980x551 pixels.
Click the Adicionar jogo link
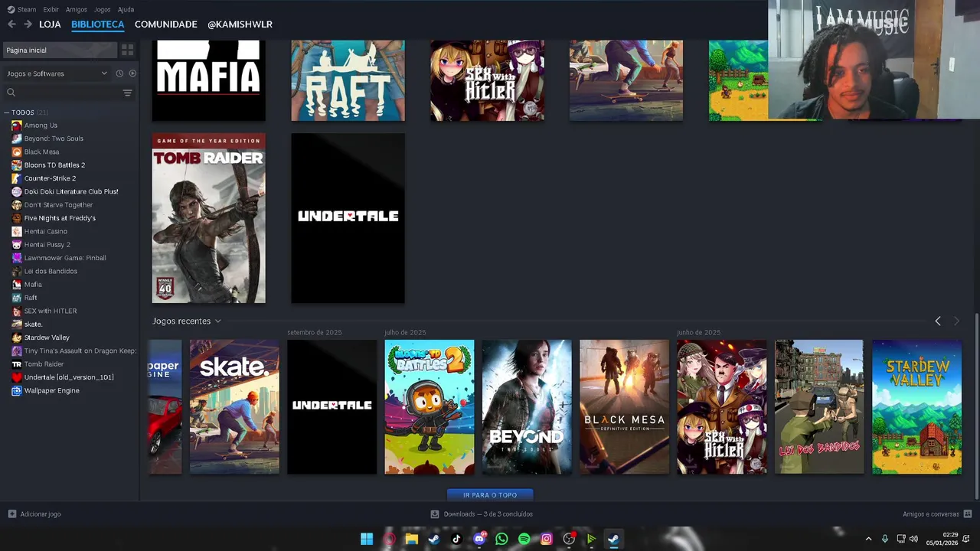(x=41, y=514)
